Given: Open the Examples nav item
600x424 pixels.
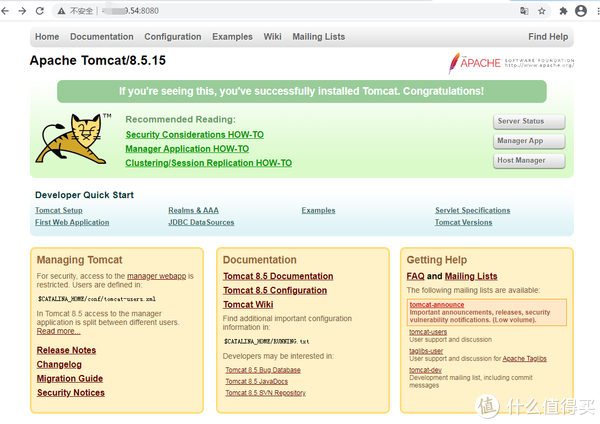Looking at the screenshot, I should (x=232, y=37).
